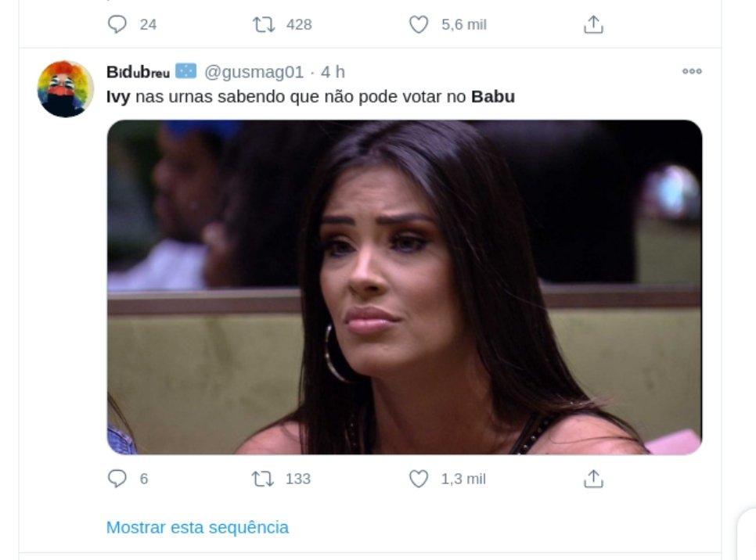The image size is (756, 560).
Task: Share the Bidubreu tweet via upload icon
Action: click(593, 479)
